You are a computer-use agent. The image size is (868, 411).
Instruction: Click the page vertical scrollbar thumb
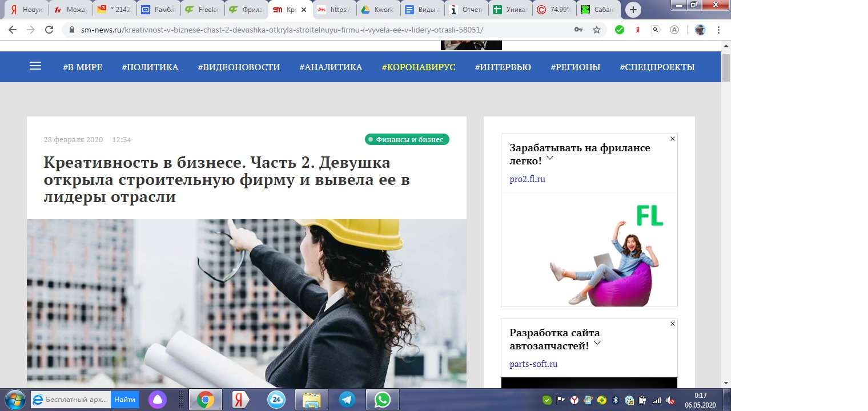pyautogui.click(x=726, y=68)
